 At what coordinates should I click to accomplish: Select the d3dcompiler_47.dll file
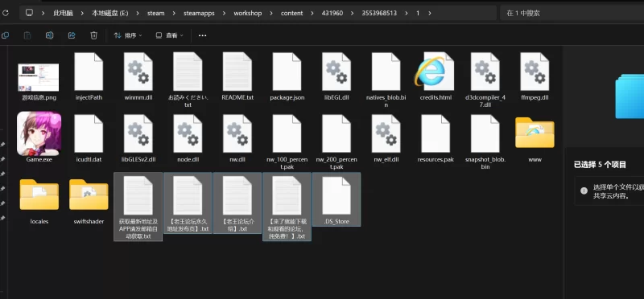(485, 80)
